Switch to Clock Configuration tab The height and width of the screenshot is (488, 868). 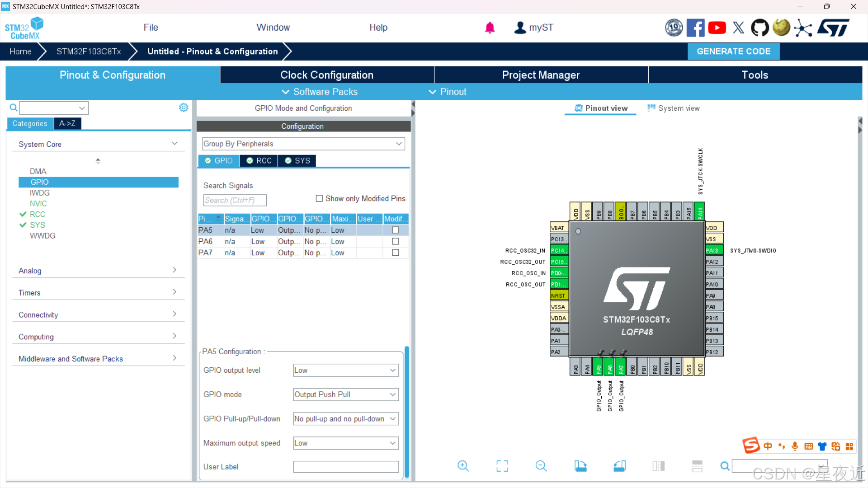tap(326, 75)
